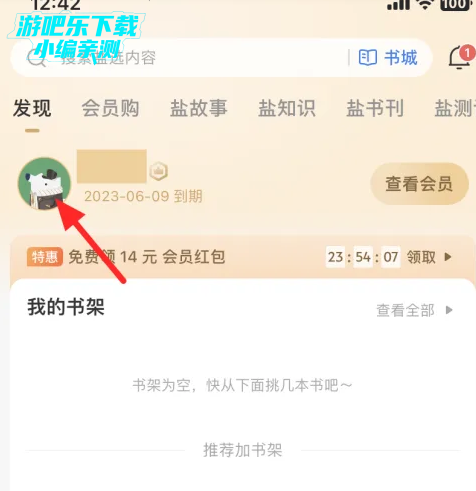Claim red packet with 领取 link

point(421,257)
